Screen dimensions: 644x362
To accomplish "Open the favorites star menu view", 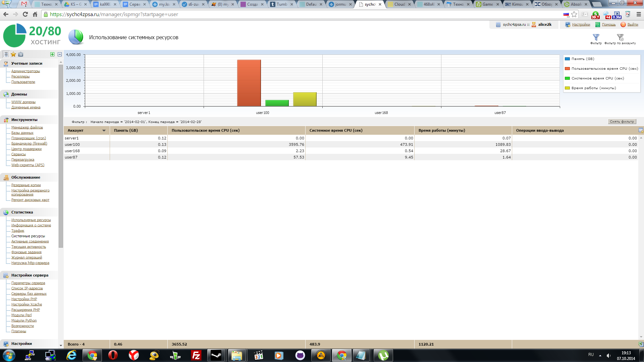I will point(13,54).
